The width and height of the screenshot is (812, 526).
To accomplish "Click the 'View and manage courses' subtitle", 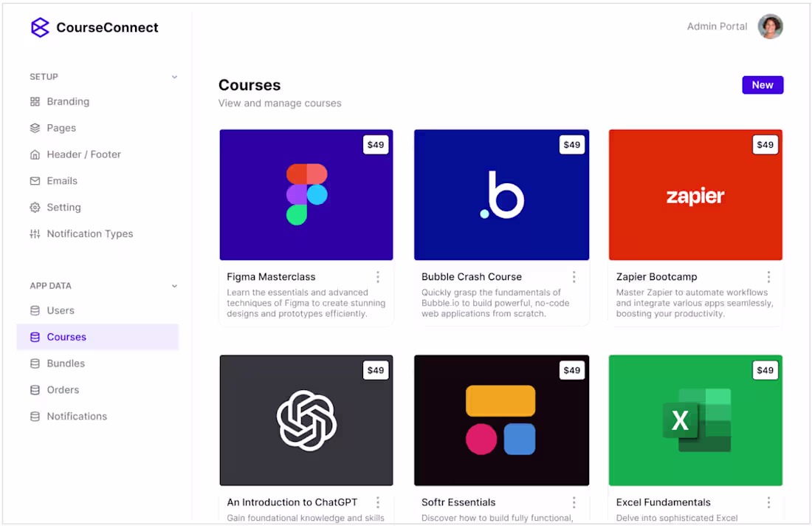I will point(280,103).
